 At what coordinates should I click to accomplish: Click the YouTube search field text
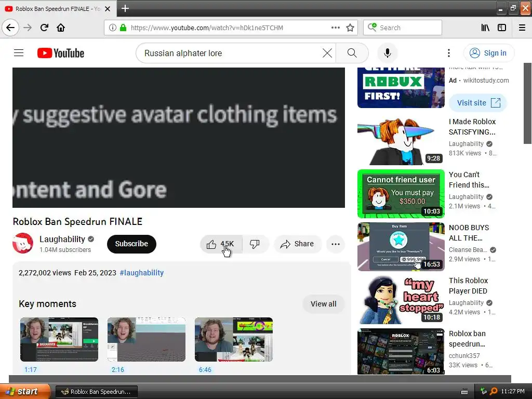click(183, 54)
